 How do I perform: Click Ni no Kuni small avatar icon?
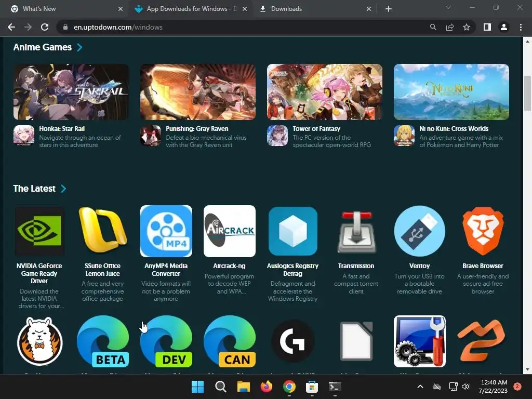tap(404, 136)
